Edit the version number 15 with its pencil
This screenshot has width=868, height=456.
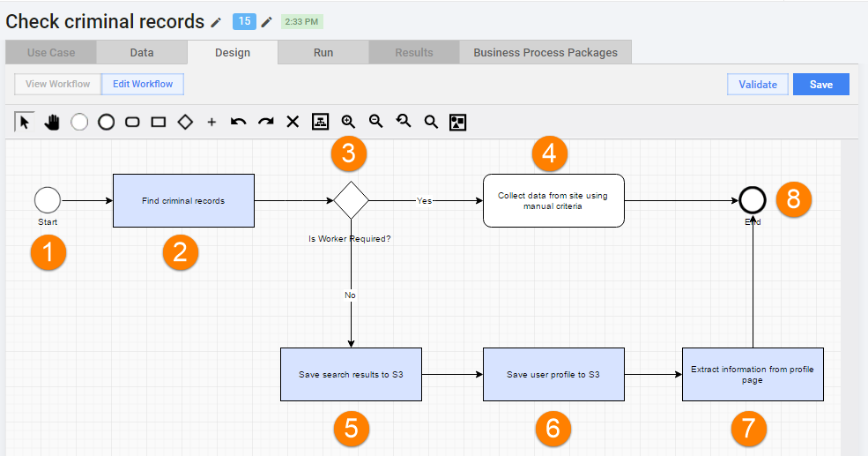pyautogui.click(x=267, y=22)
